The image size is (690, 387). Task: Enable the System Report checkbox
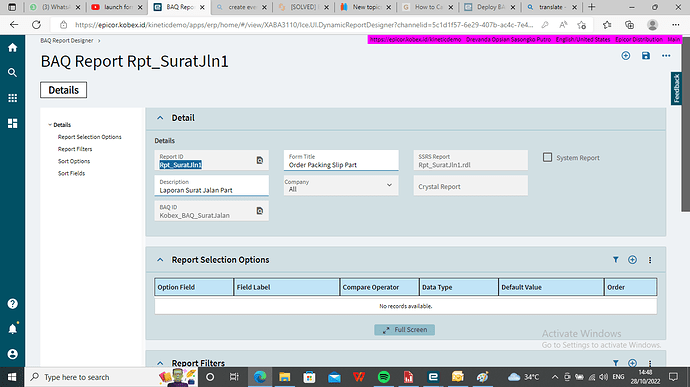pos(547,157)
